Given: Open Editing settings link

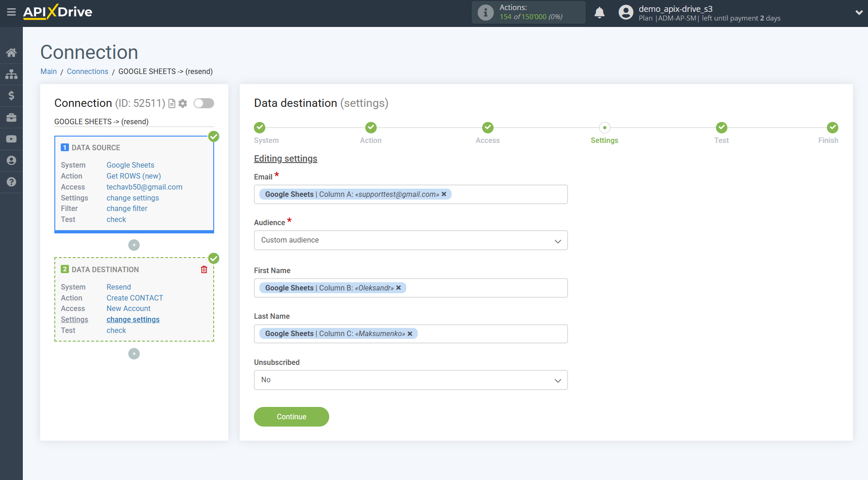Looking at the screenshot, I should pos(285,158).
